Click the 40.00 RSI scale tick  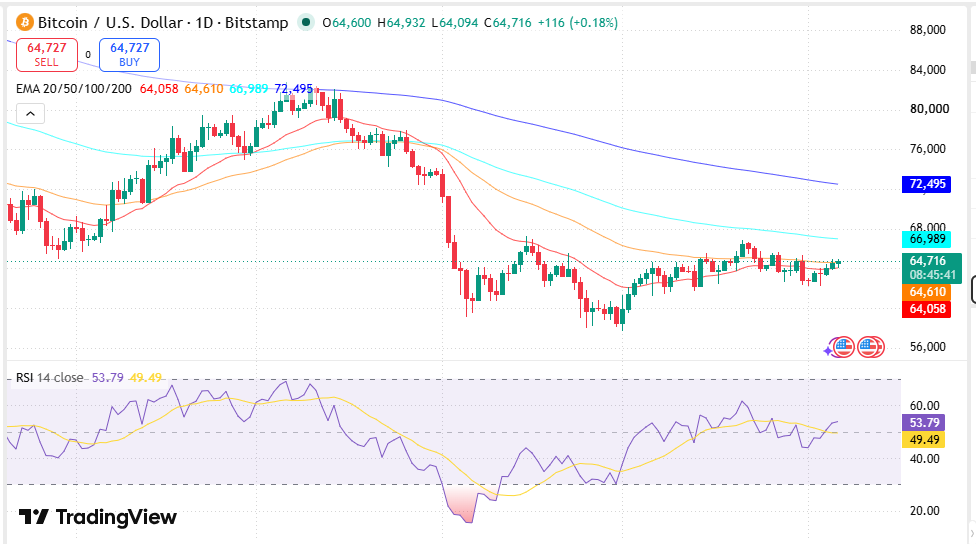coord(924,459)
